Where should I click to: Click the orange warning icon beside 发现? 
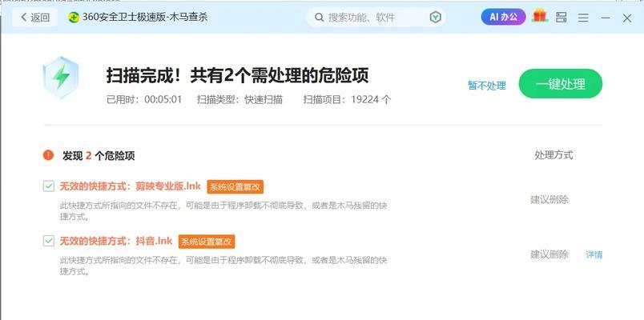tap(49, 155)
